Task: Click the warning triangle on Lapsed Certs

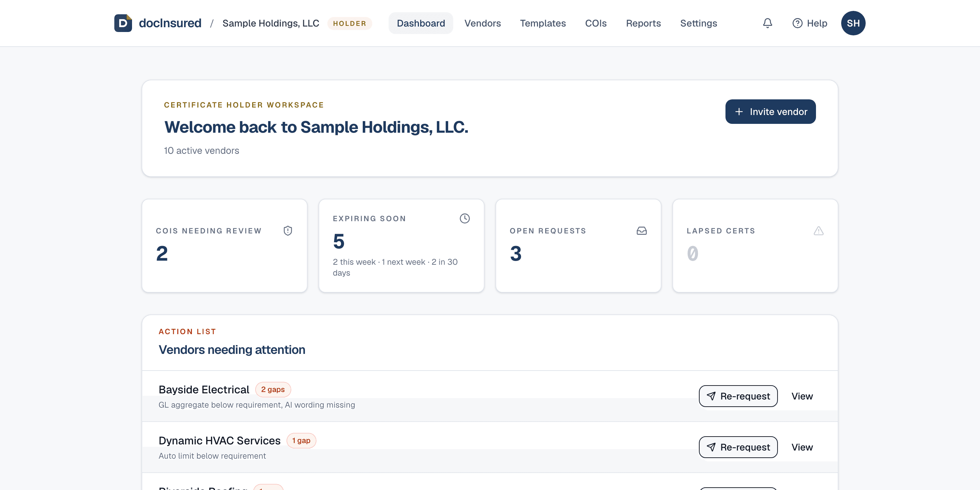Action: pos(818,231)
